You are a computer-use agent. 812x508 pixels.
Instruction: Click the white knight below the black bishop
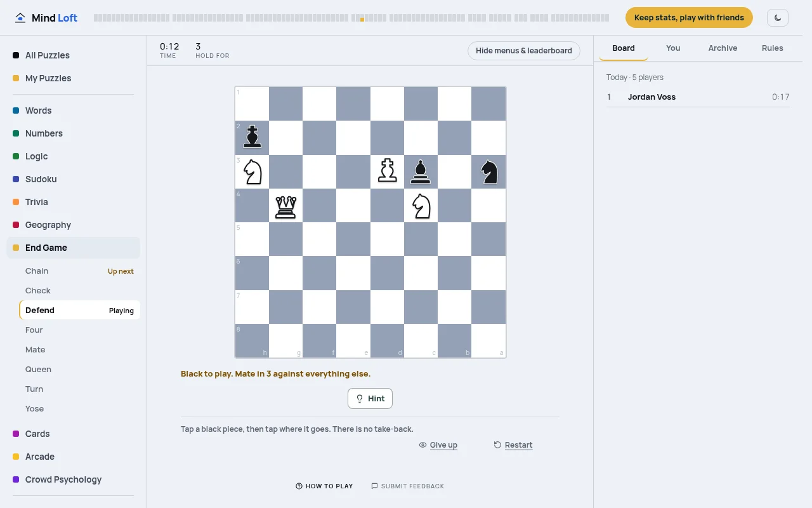point(421,206)
